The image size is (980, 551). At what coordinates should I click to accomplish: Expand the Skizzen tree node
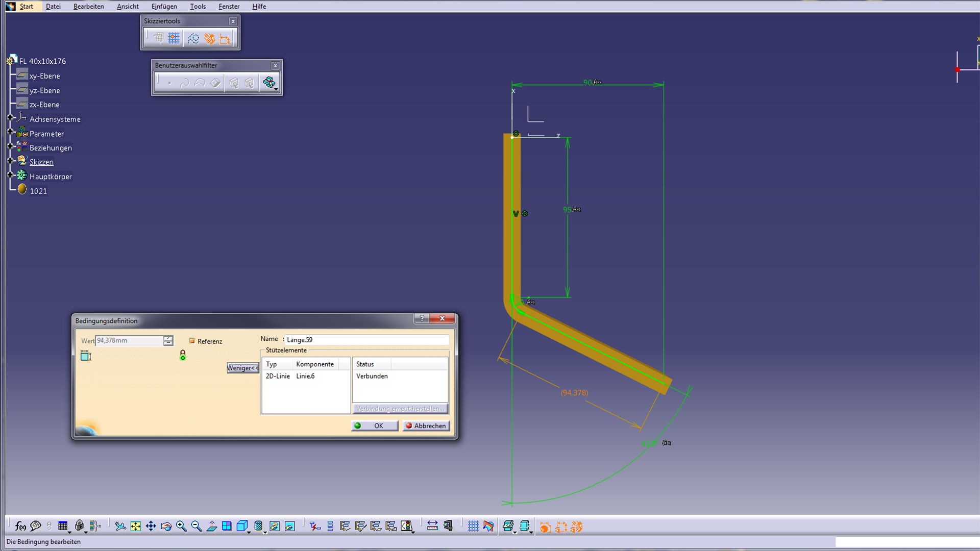(x=10, y=160)
